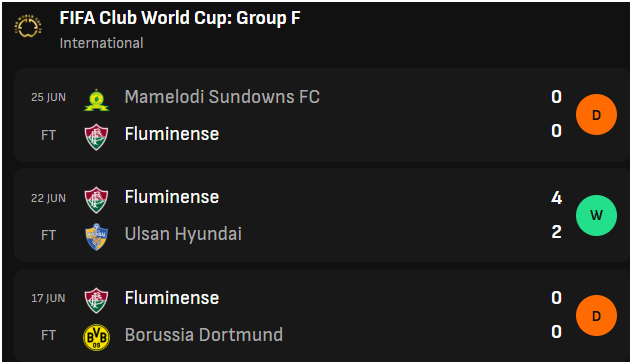This screenshot has width=632, height=364.
Task: Select Fluminense name in the Ulsan Hyundai match
Action: (x=172, y=197)
